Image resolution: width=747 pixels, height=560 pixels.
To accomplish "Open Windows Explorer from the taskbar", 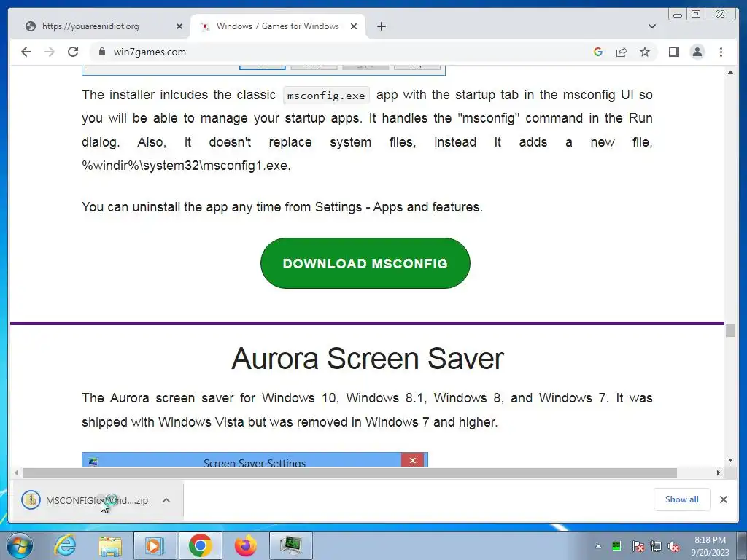I will pyautogui.click(x=110, y=545).
